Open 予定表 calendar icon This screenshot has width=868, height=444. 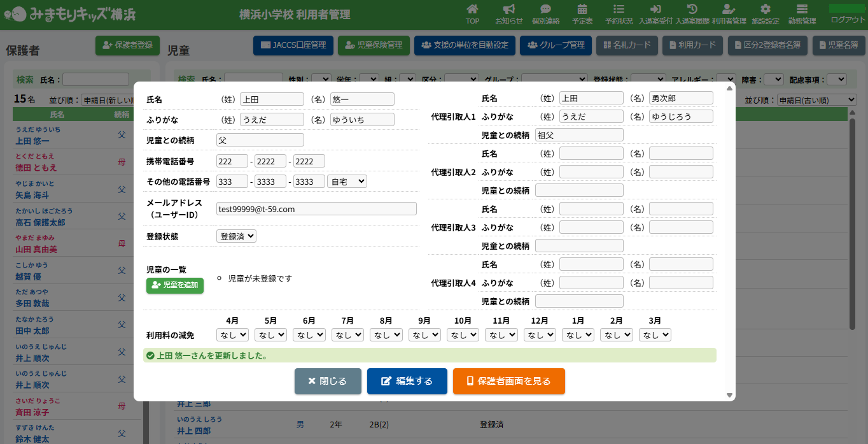(582, 10)
